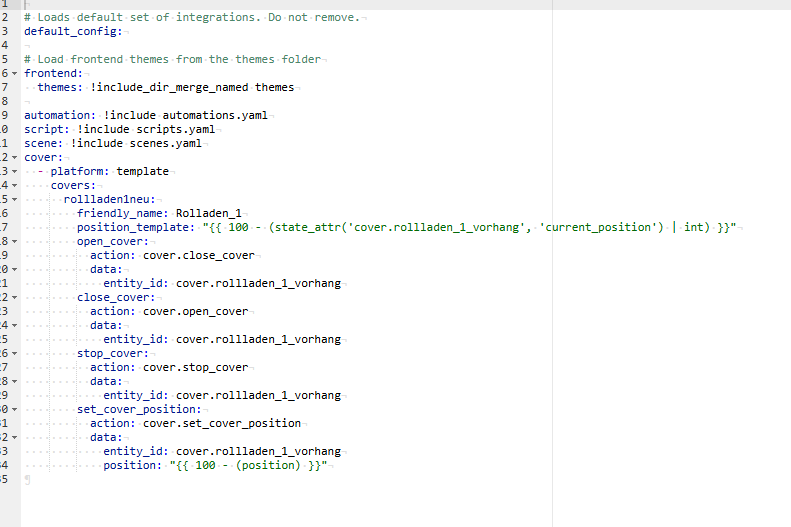The width and height of the screenshot is (791, 527).
Task: Fold the stop_cover: block
Action: tap(15, 354)
